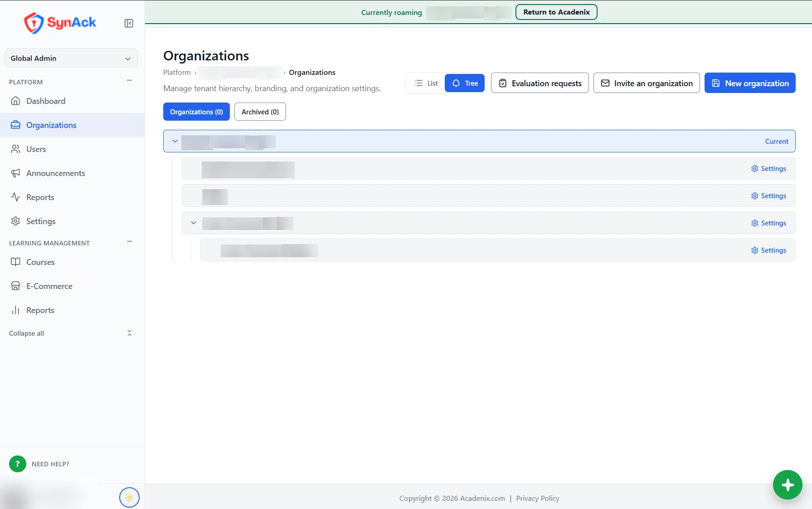Open Dashboard from the sidebar
Image resolution: width=812 pixels, height=509 pixels.
point(72,101)
